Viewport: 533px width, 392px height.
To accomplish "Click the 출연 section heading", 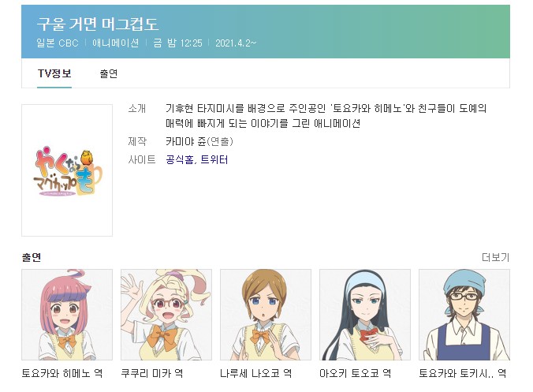I will click(32, 257).
